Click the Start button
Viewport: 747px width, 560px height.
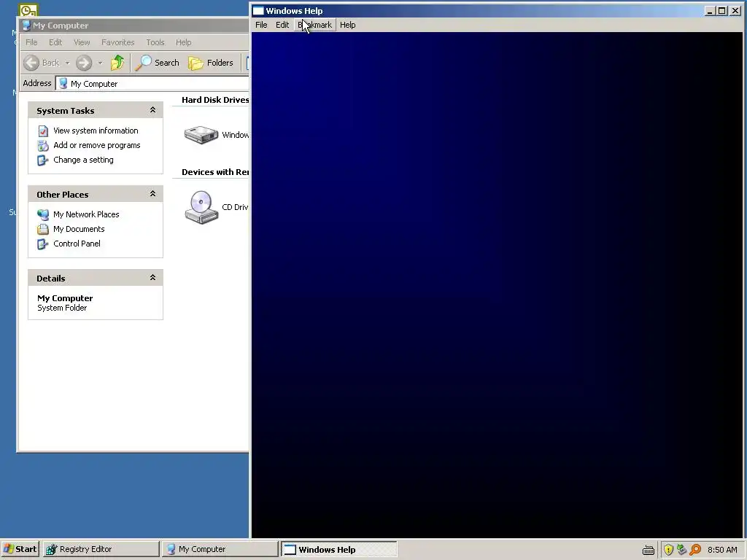point(20,549)
